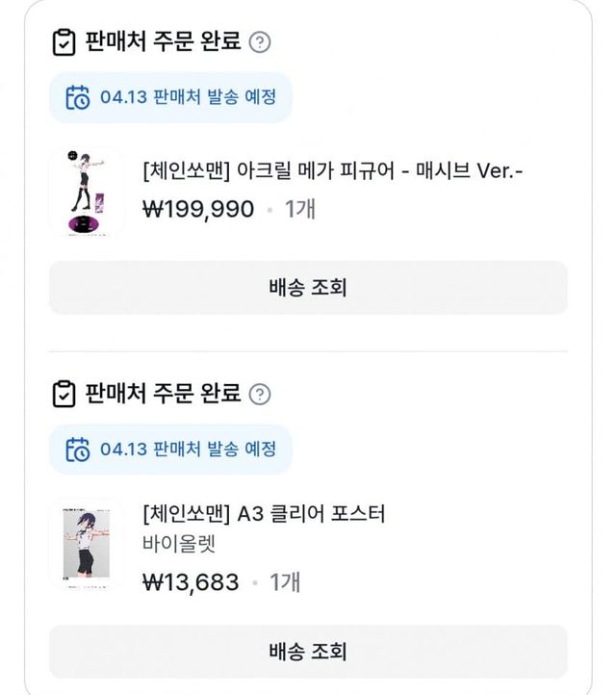
Task: Click the calendar icon above the acrylic figure item
Action: tap(78, 97)
